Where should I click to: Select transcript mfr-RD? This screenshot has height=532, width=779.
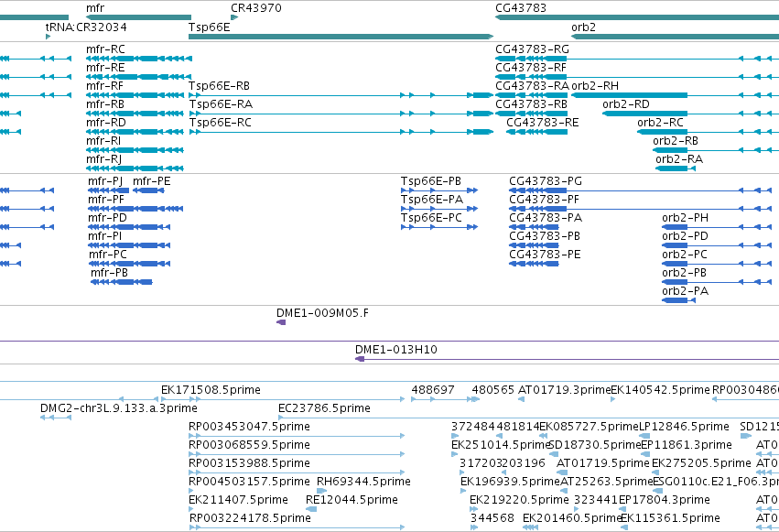point(135,132)
